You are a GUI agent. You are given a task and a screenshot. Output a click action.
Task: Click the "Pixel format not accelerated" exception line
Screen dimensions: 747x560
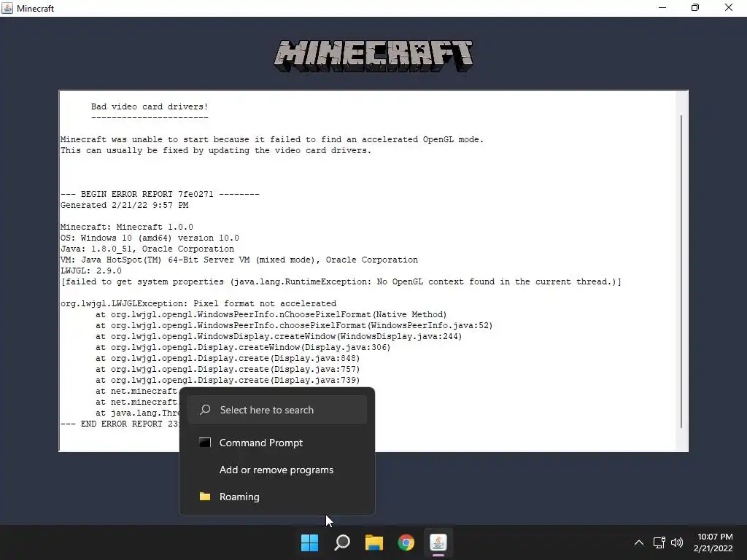pyautogui.click(x=198, y=304)
